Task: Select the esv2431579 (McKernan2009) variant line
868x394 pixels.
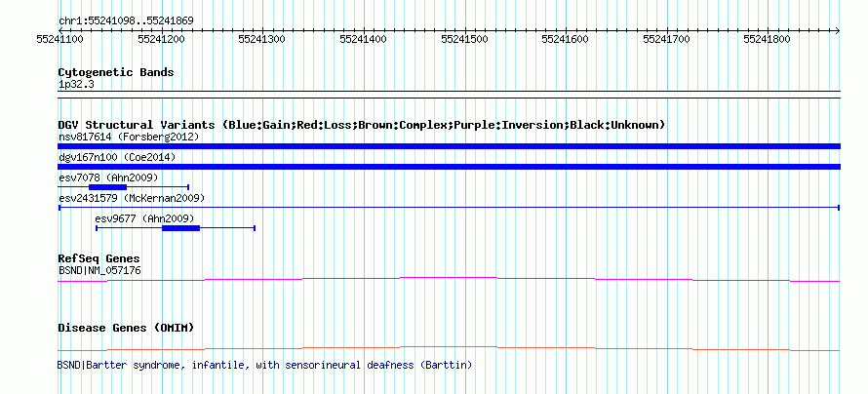Action: click(449, 208)
